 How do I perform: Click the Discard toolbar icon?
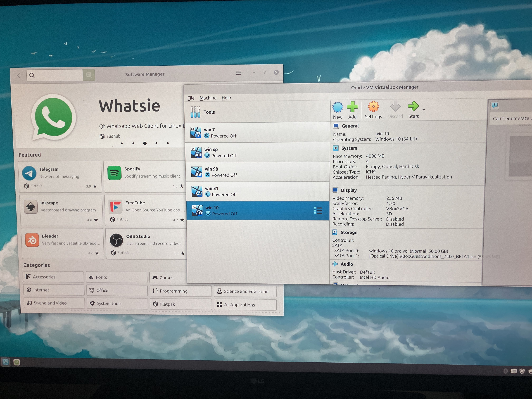click(x=395, y=106)
